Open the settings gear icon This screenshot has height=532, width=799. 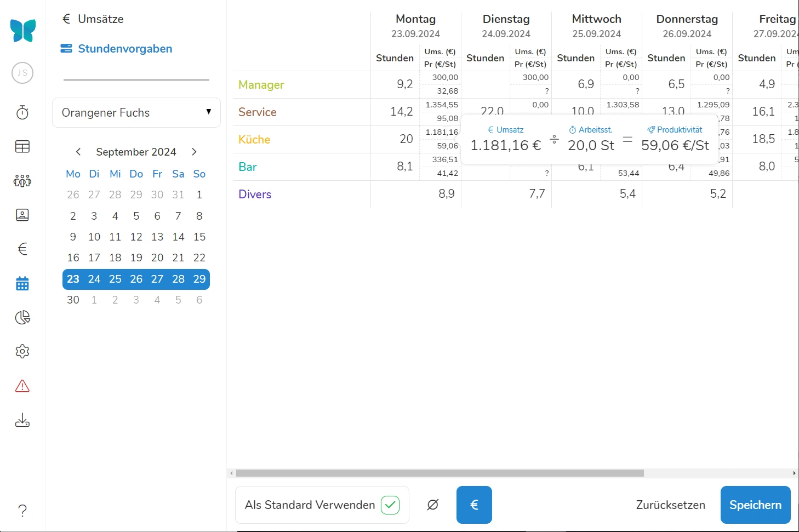pyautogui.click(x=22, y=351)
